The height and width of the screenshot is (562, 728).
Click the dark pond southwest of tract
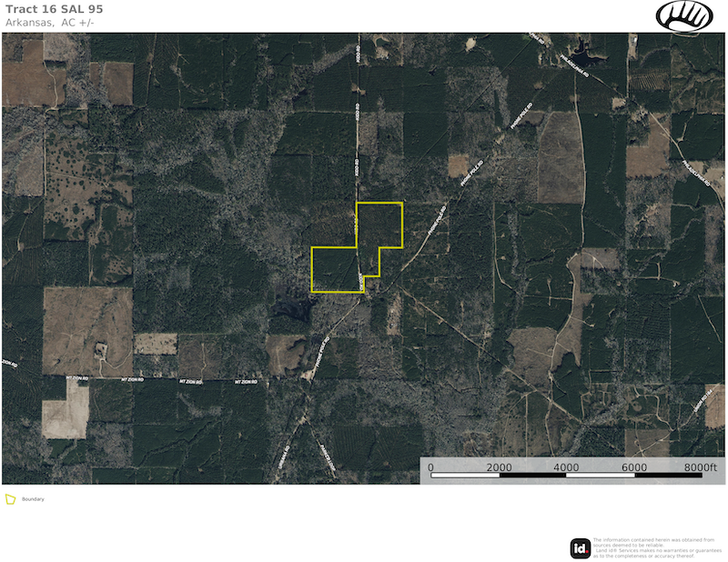click(x=293, y=309)
